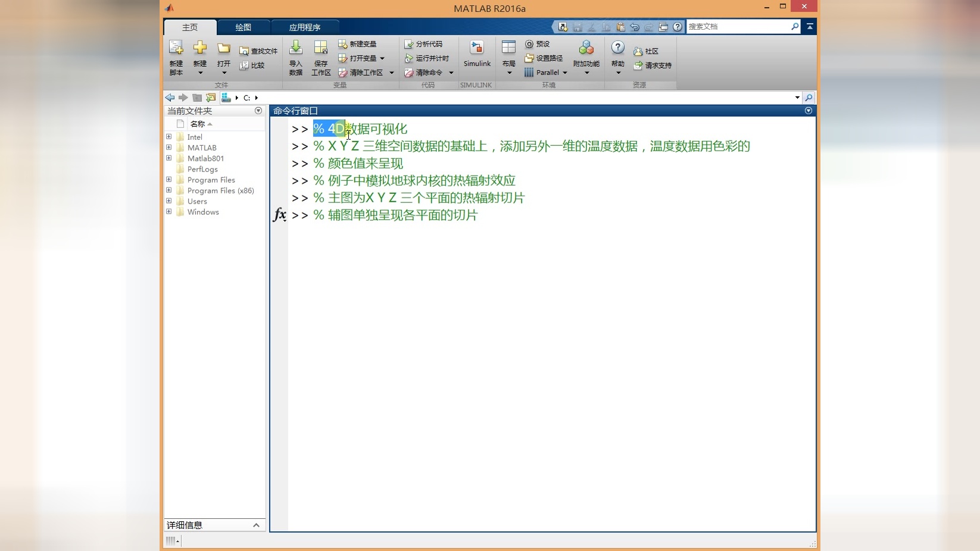The height and width of the screenshot is (551, 980).
Task: Click the 搜索文档 search field
Action: click(738, 27)
